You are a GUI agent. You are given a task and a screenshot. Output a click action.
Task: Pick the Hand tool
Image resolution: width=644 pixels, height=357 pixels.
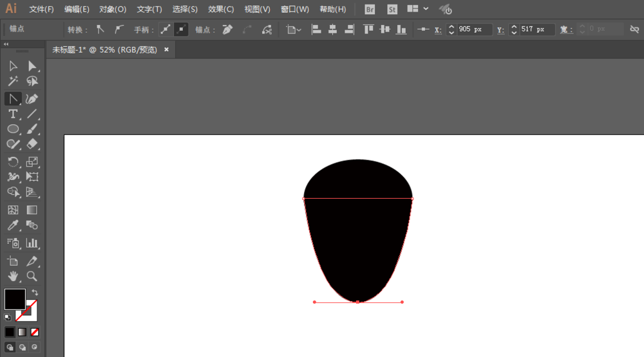tap(13, 276)
